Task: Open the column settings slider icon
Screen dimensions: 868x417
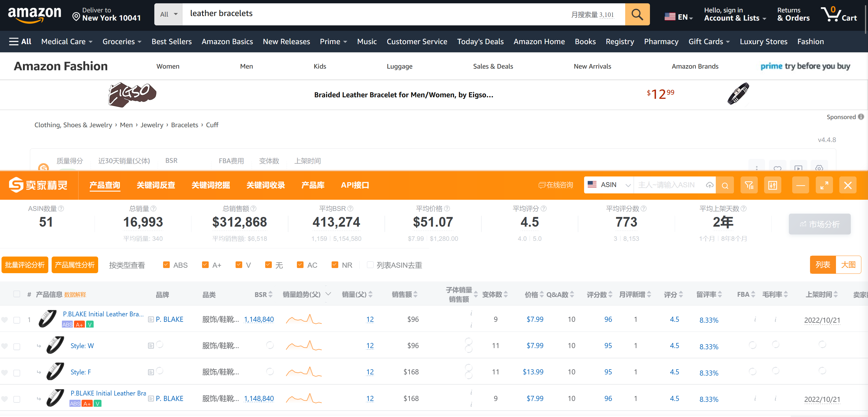Action: point(772,185)
